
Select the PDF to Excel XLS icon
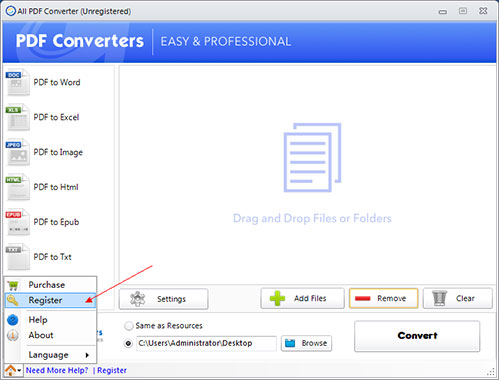[x=18, y=117]
